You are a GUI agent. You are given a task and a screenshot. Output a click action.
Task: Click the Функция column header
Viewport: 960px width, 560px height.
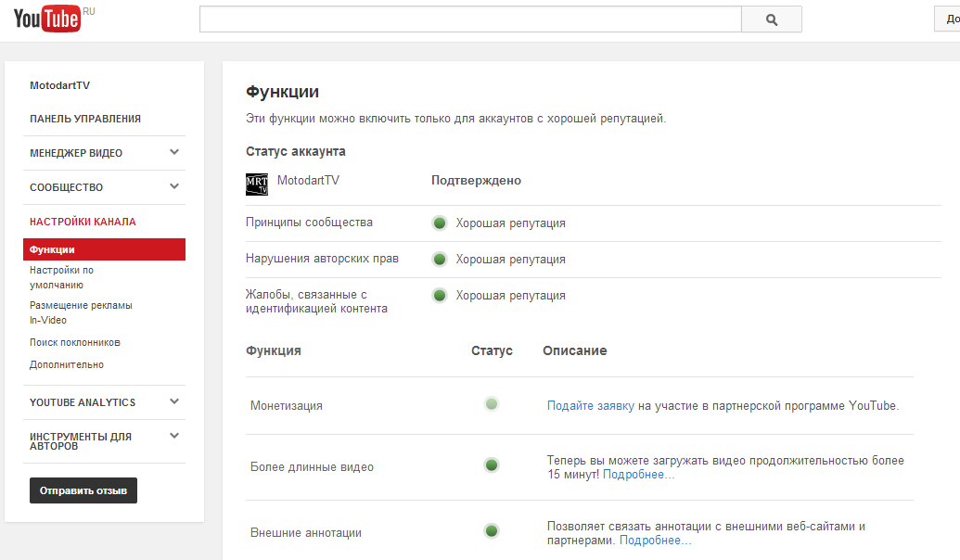pyautogui.click(x=274, y=350)
